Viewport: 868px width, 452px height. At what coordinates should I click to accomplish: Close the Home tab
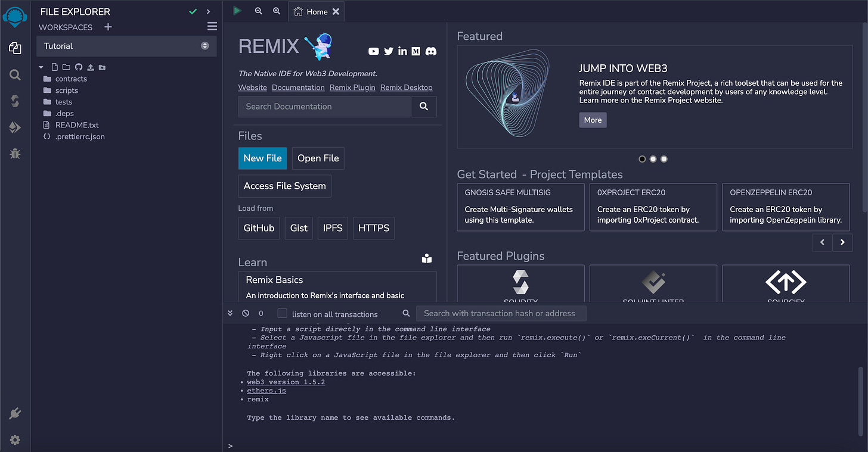click(x=336, y=11)
